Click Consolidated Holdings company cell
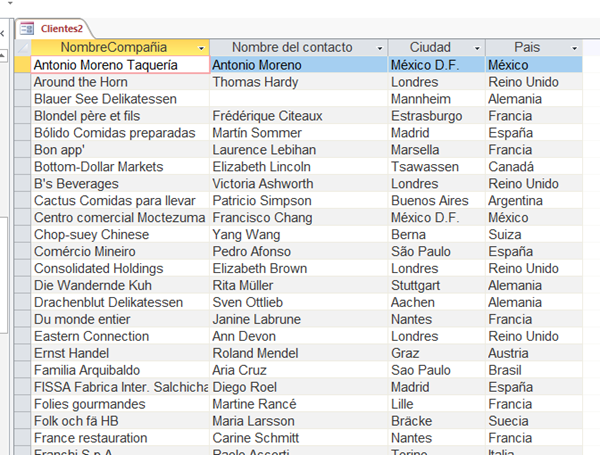The image size is (600, 455). (120, 268)
